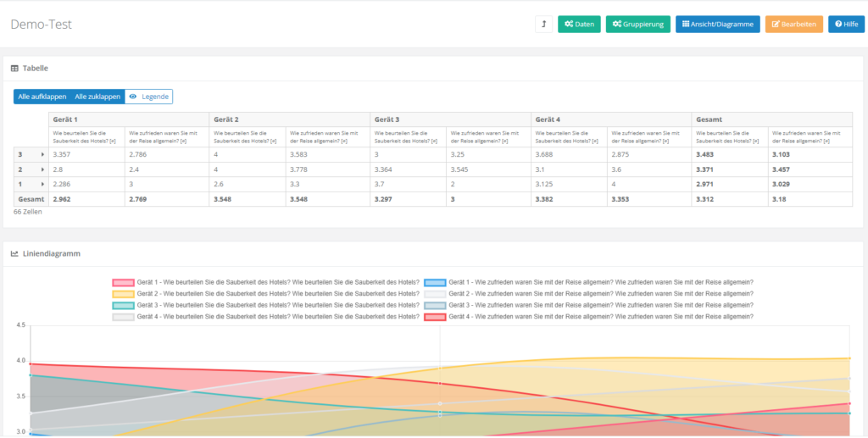Open the Daten settings
Viewport: 868px width, 438px height.
pos(579,25)
